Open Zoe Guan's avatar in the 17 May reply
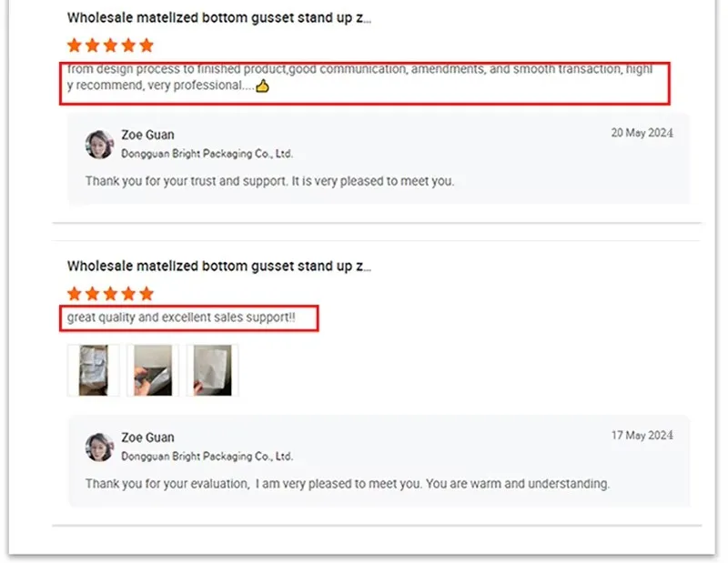Viewport: 728px width, 563px height. click(99, 447)
